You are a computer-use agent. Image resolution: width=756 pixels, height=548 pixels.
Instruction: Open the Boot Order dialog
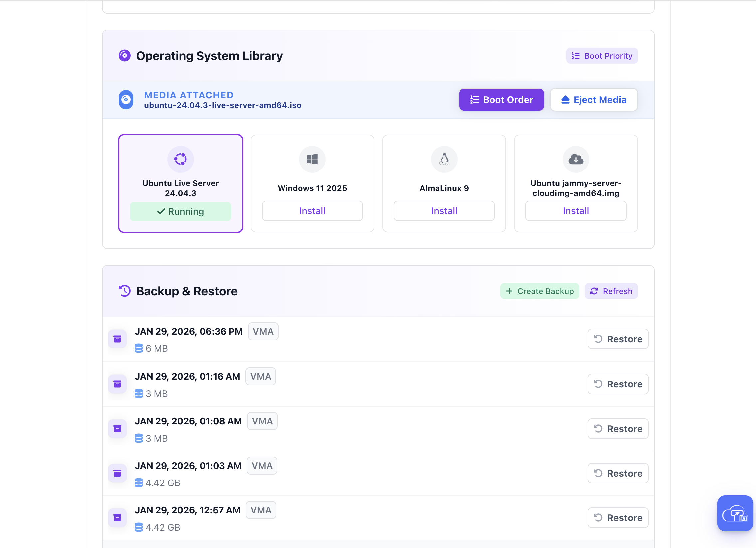(501, 100)
